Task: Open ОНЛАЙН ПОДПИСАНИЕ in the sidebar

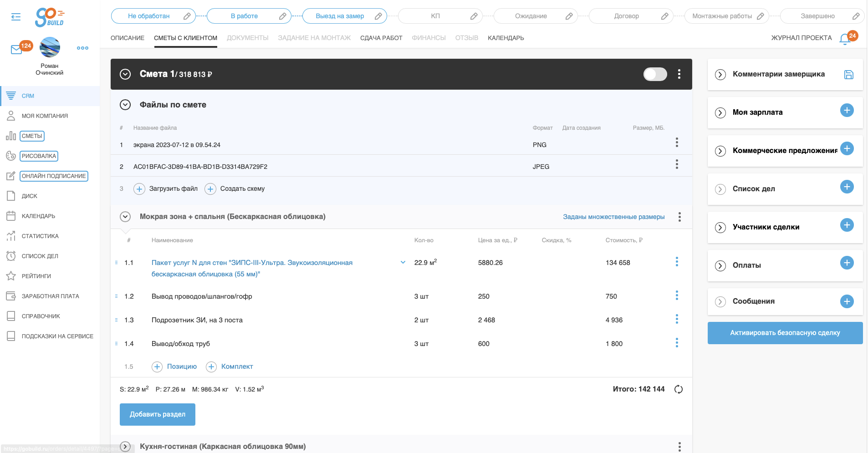Action: (54, 176)
